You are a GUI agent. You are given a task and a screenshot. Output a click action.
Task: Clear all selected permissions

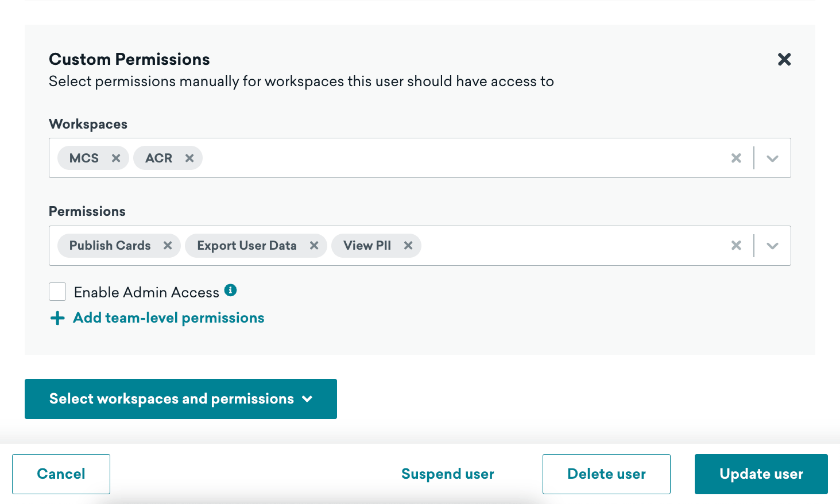point(736,246)
